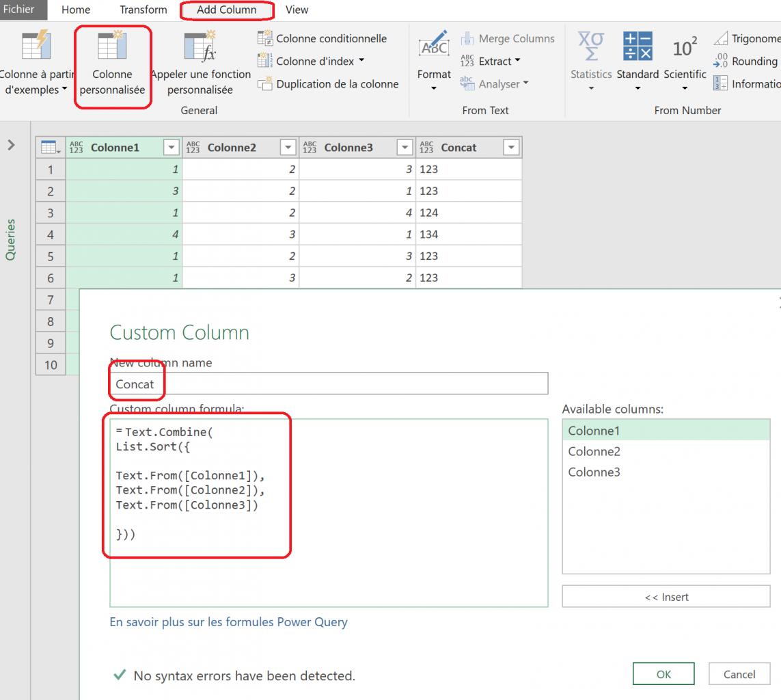Click inside the custom column formula box
Viewport: 781px width, 700px height.
pos(329,513)
